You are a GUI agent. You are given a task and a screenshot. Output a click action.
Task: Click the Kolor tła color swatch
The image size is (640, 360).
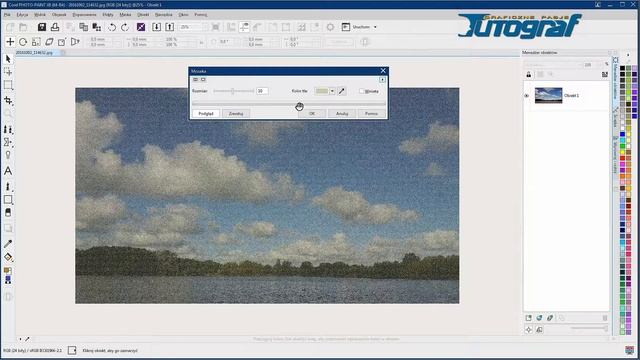click(322, 91)
